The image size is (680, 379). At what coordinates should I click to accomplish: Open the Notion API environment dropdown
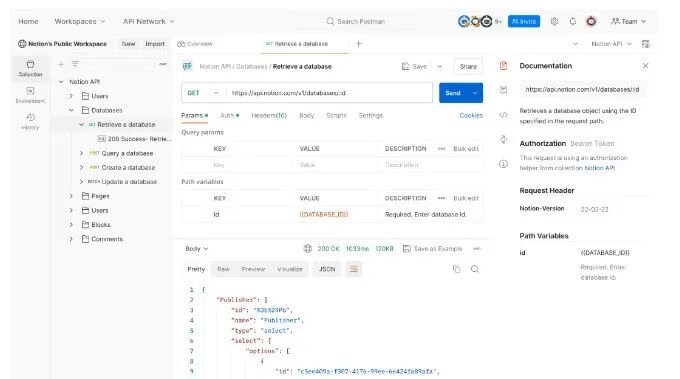click(611, 44)
